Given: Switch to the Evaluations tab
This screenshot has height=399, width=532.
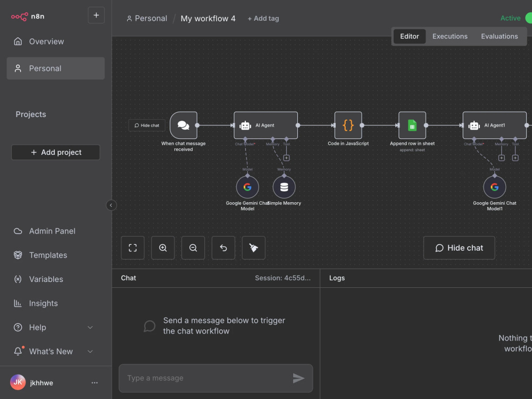Looking at the screenshot, I should 500,36.
